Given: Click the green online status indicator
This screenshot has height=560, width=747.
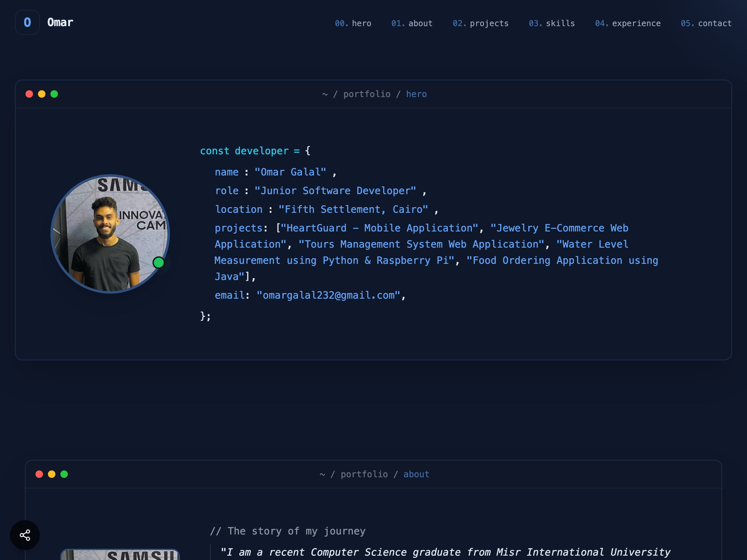Looking at the screenshot, I should point(159,262).
